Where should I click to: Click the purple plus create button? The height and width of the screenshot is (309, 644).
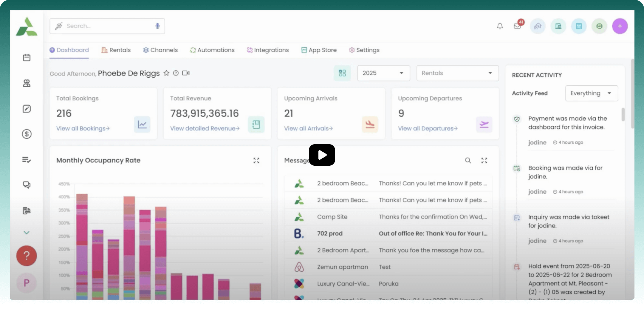pos(620,26)
